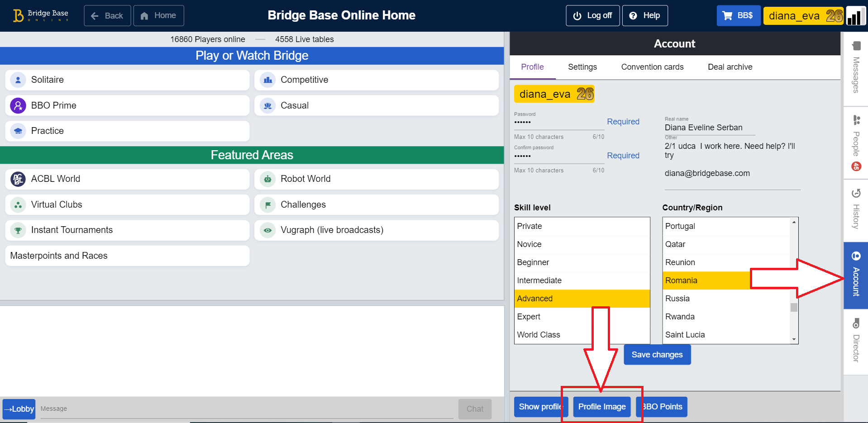Click the BB$ shopping cart button
This screenshot has width=868, height=423.
[739, 16]
